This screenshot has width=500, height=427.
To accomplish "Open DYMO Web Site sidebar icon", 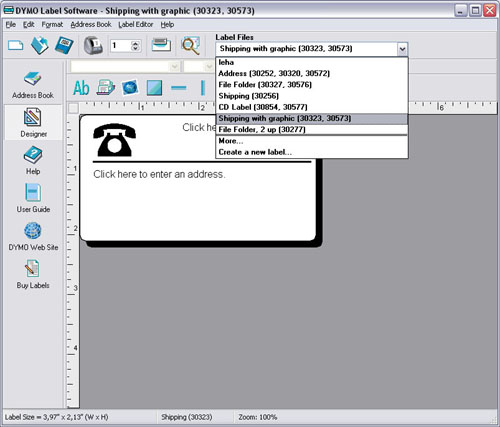I will 33,236.
